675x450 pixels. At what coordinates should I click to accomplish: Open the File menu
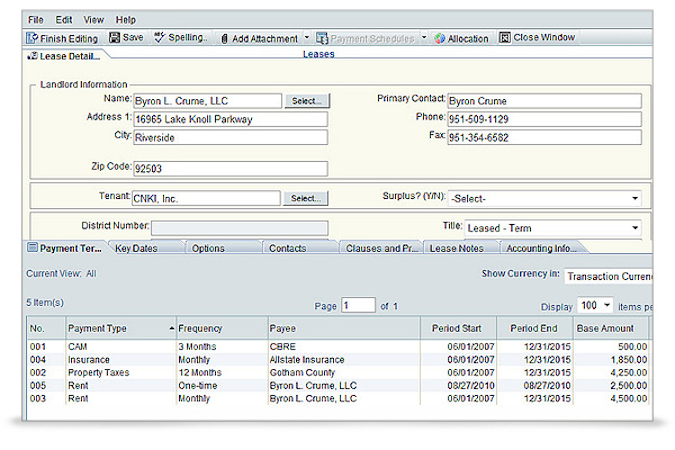(x=36, y=20)
